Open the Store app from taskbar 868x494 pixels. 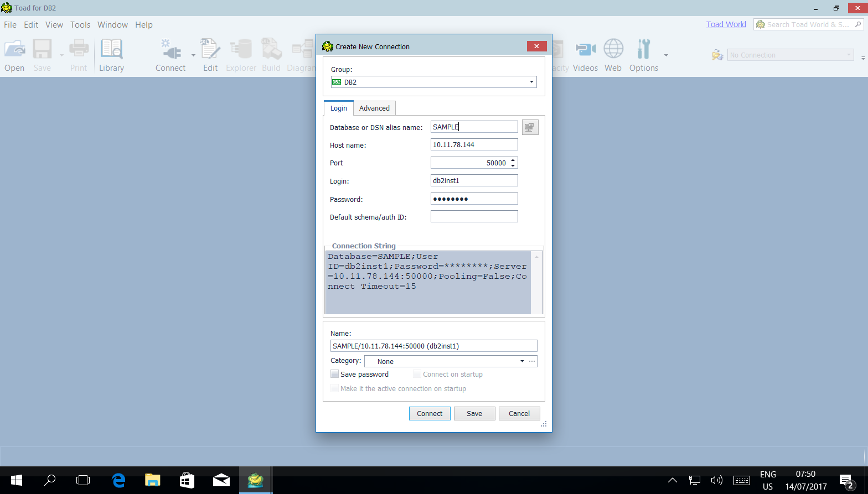tap(187, 480)
